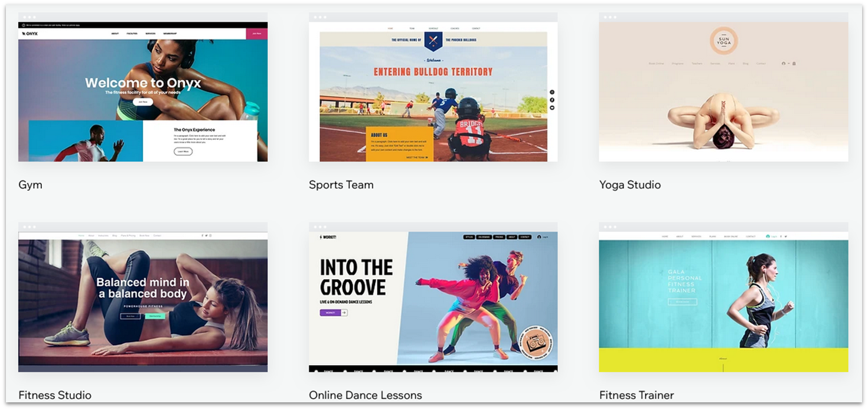Click the Twitter icon in the Fitness Trainer header

pos(786,235)
